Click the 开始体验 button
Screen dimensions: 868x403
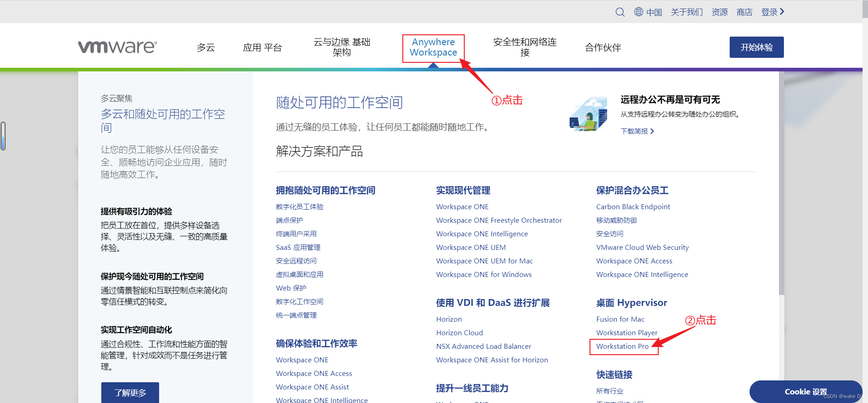point(756,47)
